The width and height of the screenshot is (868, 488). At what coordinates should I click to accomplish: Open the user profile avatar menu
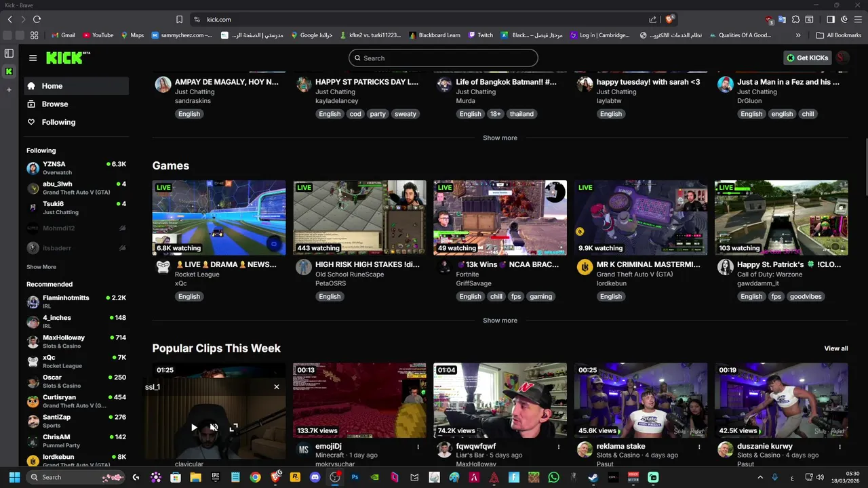click(x=843, y=58)
